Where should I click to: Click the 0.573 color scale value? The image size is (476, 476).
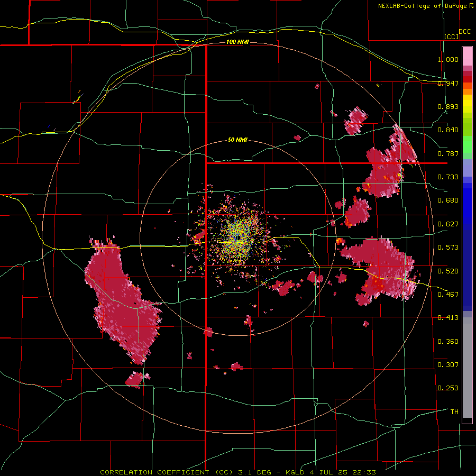pyautogui.click(x=448, y=248)
